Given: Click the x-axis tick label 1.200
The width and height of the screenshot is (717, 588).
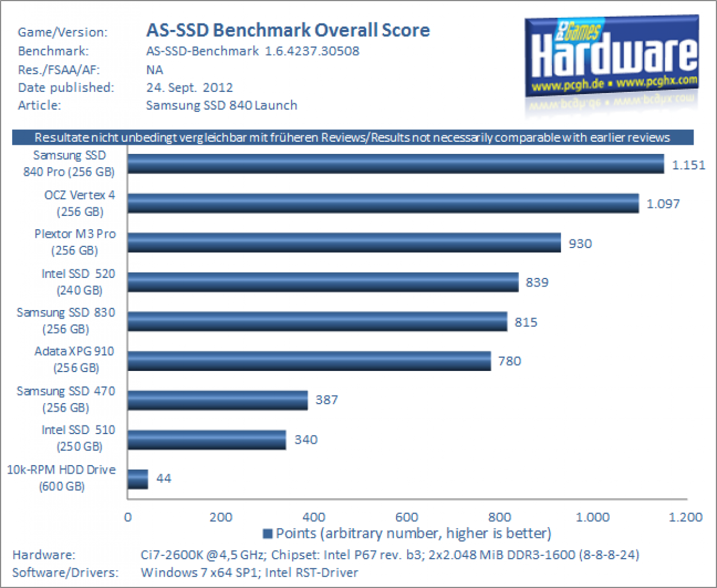Looking at the screenshot, I should (685, 517).
